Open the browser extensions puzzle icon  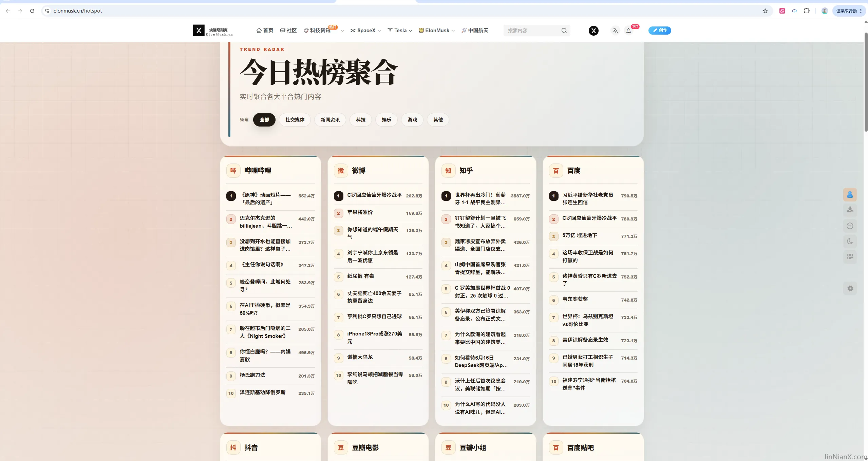coord(807,11)
